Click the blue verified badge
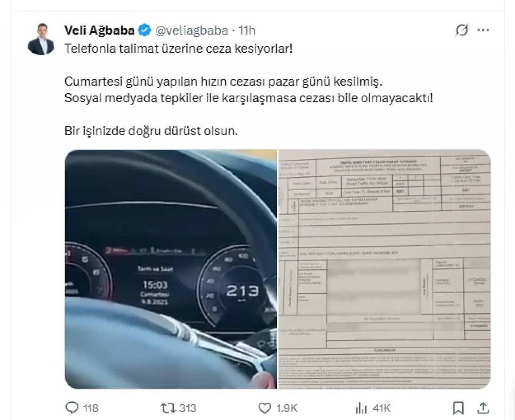Viewport: 515px width, 420px height. pos(144,30)
